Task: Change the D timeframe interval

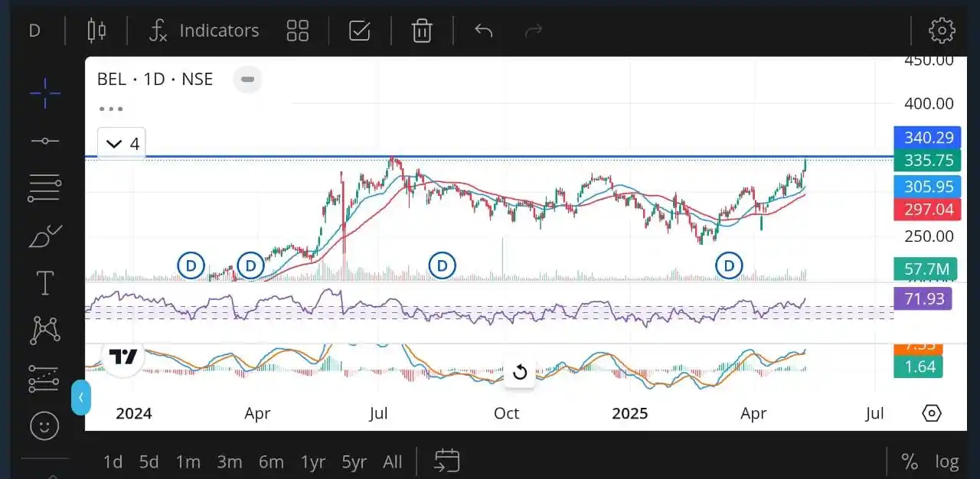Action: [x=34, y=31]
